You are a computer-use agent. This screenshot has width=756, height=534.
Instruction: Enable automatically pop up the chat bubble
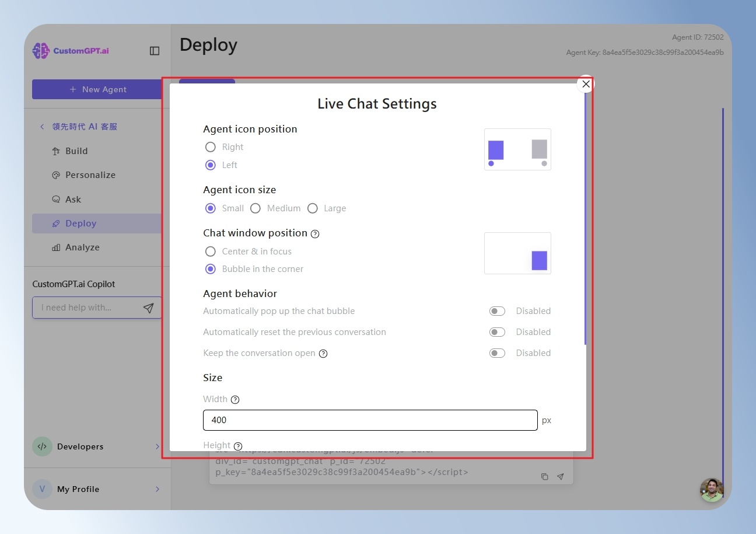pyautogui.click(x=497, y=311)
